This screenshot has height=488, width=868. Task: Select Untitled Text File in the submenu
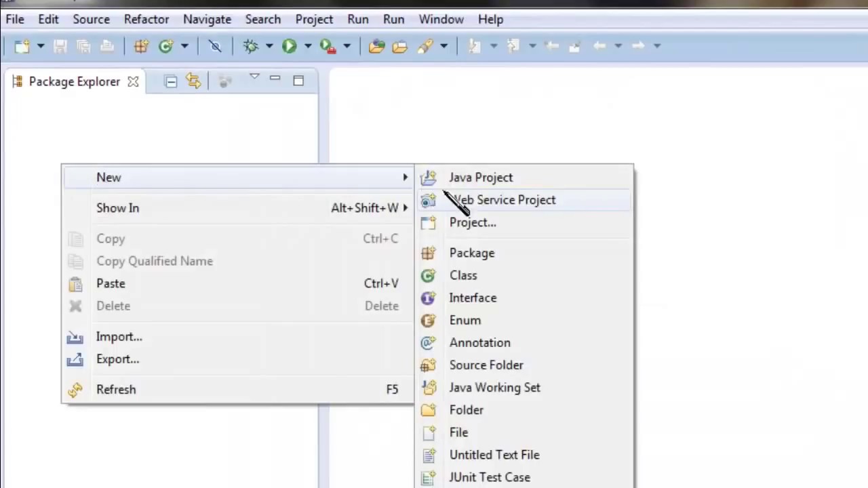[x=524, y=455]
